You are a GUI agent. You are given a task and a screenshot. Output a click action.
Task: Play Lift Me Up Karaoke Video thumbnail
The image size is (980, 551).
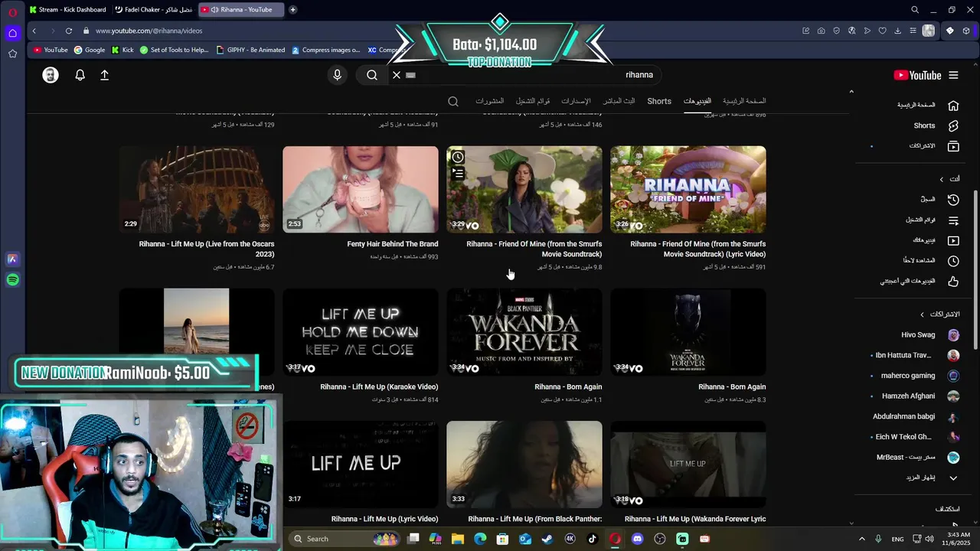point(361,332)
